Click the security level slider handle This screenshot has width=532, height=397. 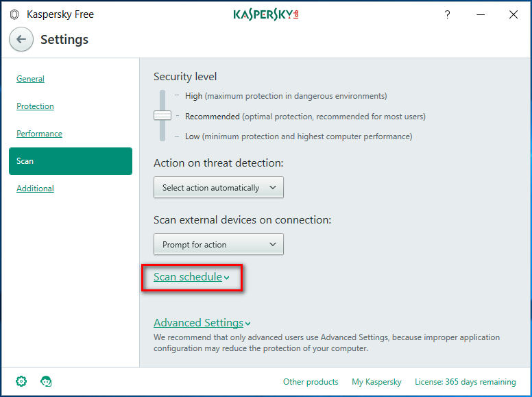[x=162, y=116]
